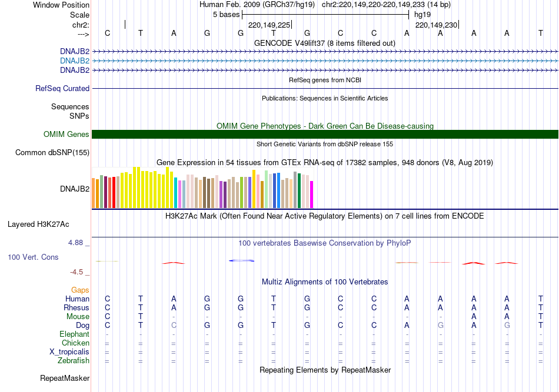Click the Common dbSNP(155) track label
Viewport: 559px width, 392px height.
tap(52, 152)
